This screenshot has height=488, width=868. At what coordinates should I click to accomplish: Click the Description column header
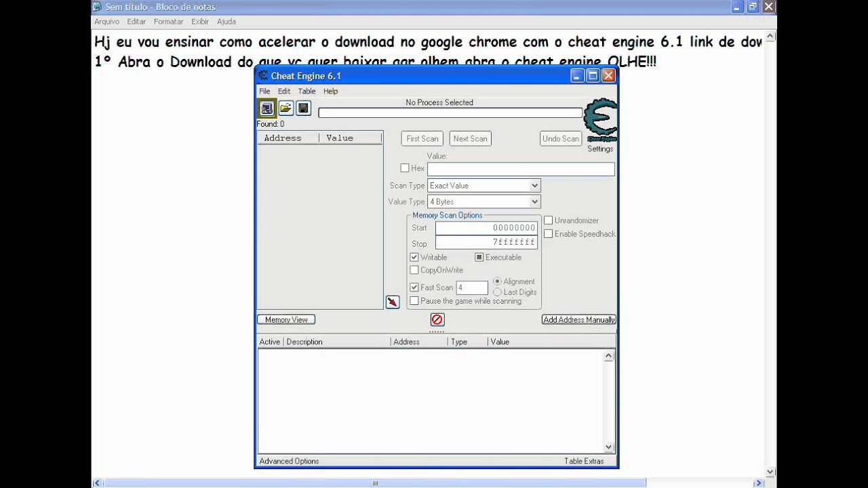pyautogui.click(x=337, y=342)
